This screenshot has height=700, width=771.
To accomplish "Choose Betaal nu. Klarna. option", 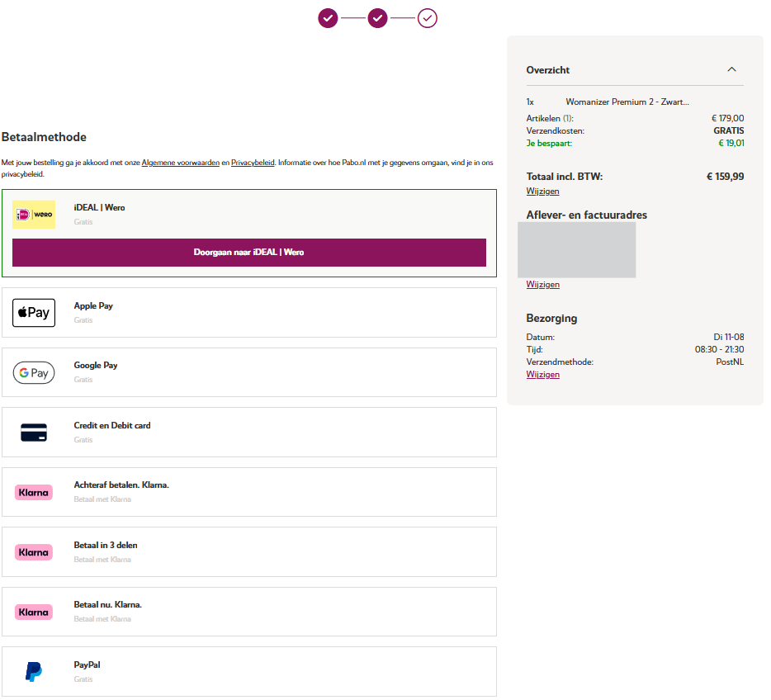I will pyautogui.click(x=249, y=612).
